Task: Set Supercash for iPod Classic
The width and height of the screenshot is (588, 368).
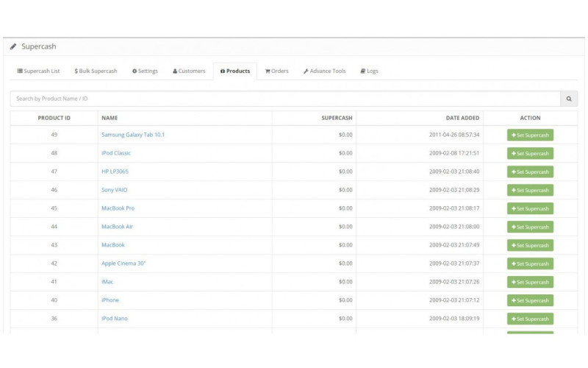Action: pos(530,154)
